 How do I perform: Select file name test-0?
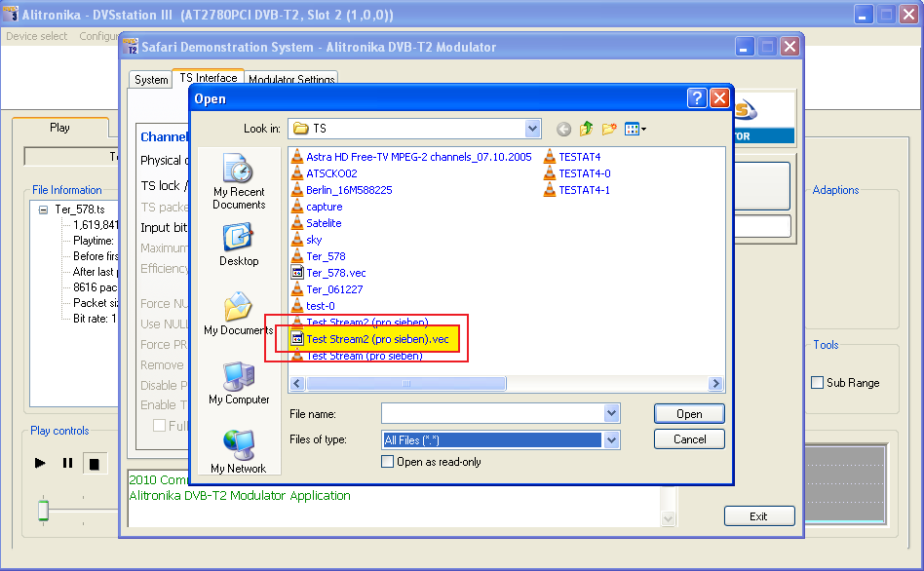pyautogui.click(x=320, y=306)
